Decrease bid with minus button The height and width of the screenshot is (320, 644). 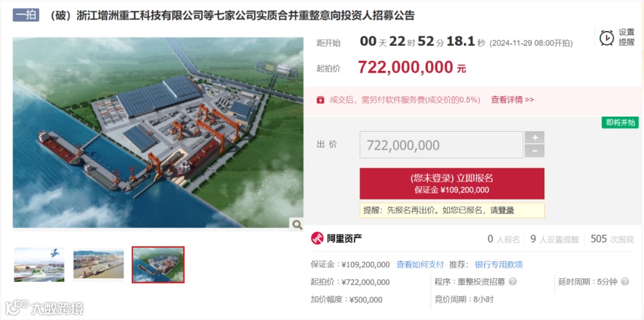[x=534, y=151]
